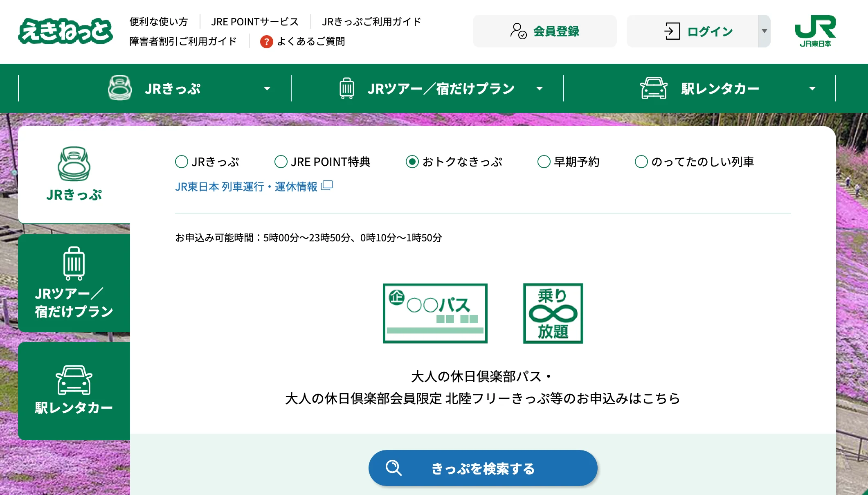Switch to JRツアー/宿だけプラン side tab
The image size is (868, 495).
coord(74,283)
